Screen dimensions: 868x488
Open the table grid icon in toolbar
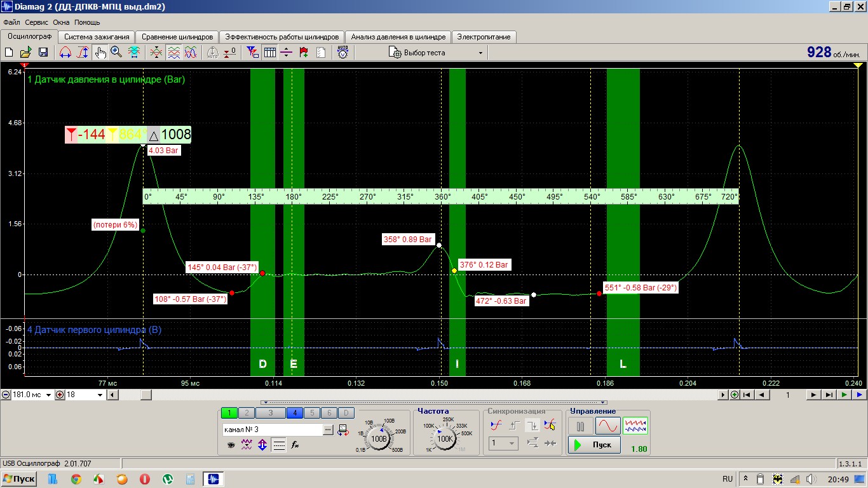(269, 53)
